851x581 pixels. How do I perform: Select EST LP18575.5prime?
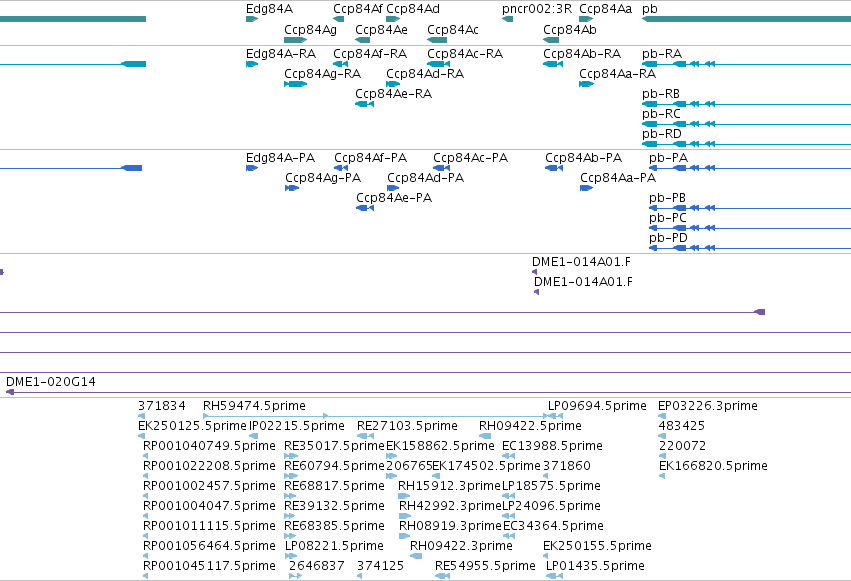(551, 486)
